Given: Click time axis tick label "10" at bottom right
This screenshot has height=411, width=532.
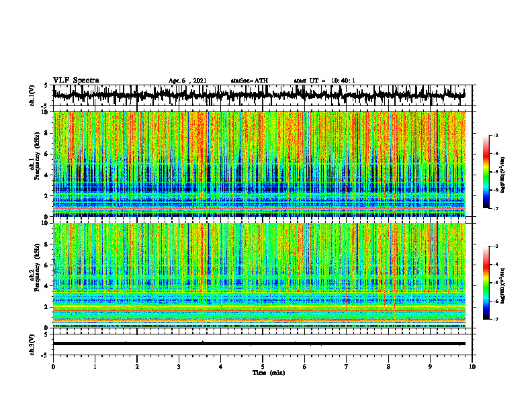Looking at the screenshot, I should click(472, 367).
